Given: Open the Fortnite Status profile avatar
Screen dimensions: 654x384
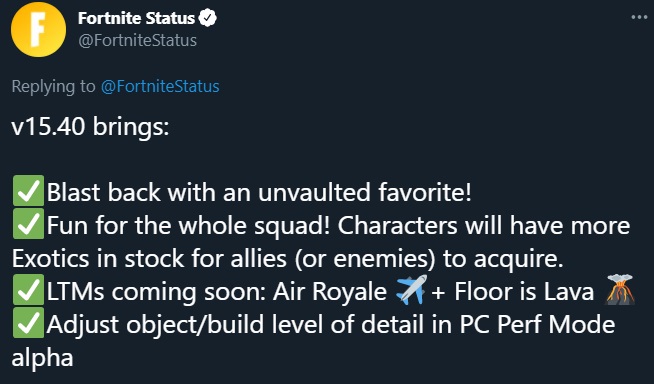Looking at the screenshot, I should (38, 29).
